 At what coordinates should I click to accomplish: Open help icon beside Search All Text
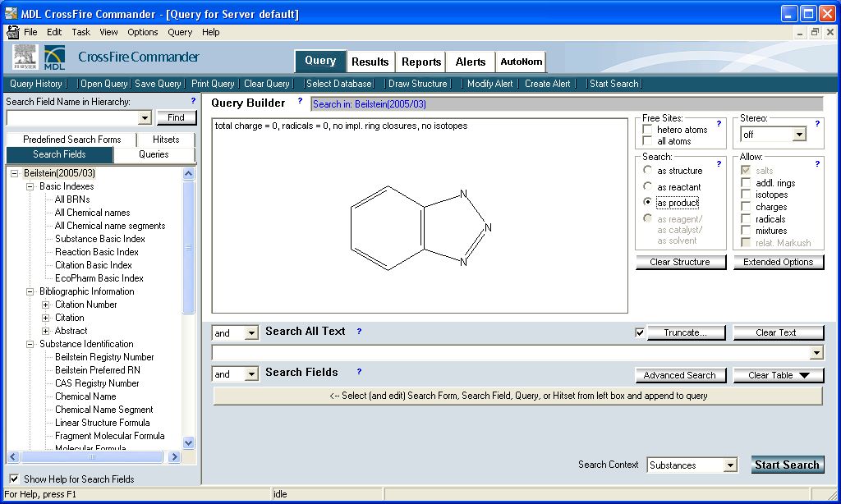[x=359, y=332]
